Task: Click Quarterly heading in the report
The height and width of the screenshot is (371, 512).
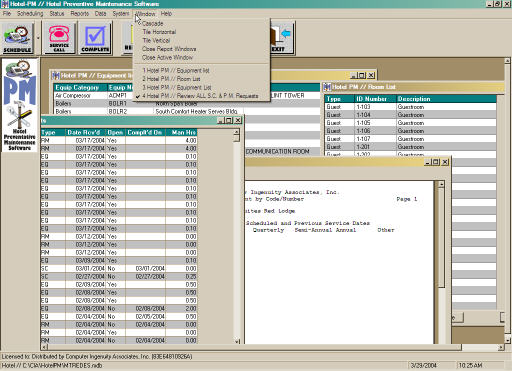Action: coord(268,230)
